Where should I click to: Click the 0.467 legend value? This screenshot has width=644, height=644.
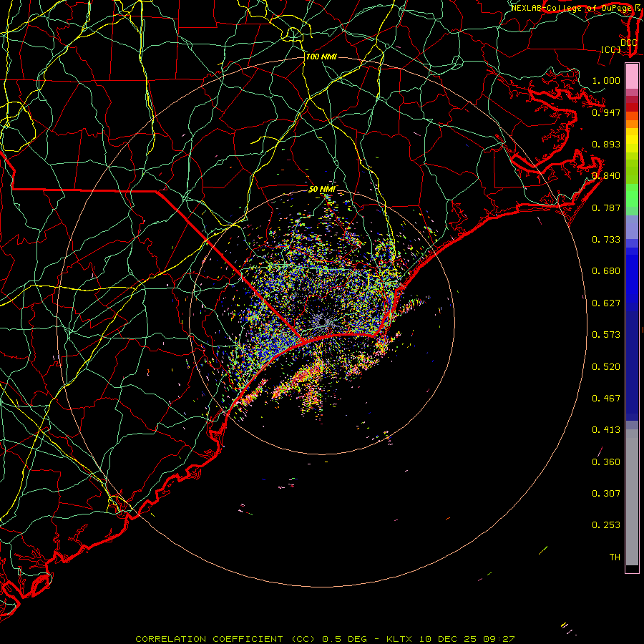point(606,399)
